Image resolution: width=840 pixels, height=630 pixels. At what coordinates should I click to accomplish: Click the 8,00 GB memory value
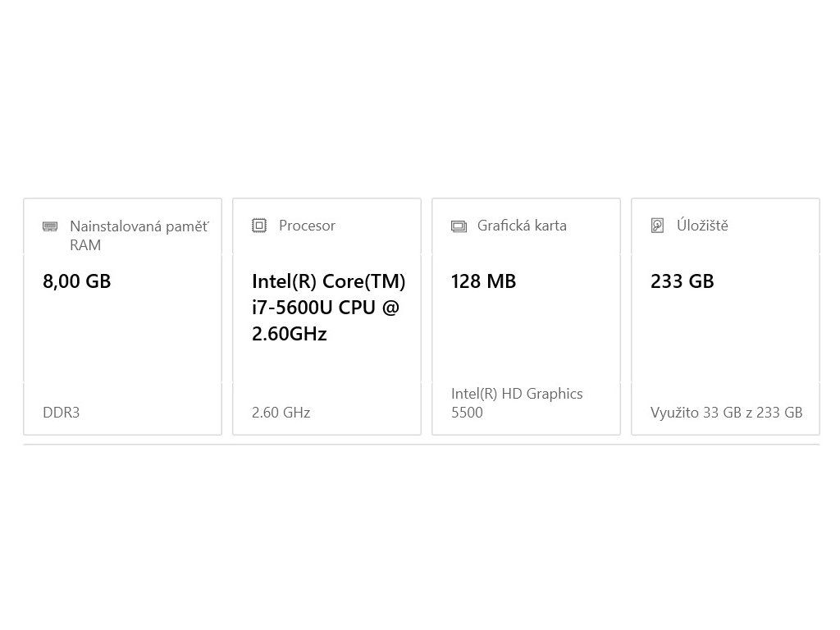click(77, 281)
